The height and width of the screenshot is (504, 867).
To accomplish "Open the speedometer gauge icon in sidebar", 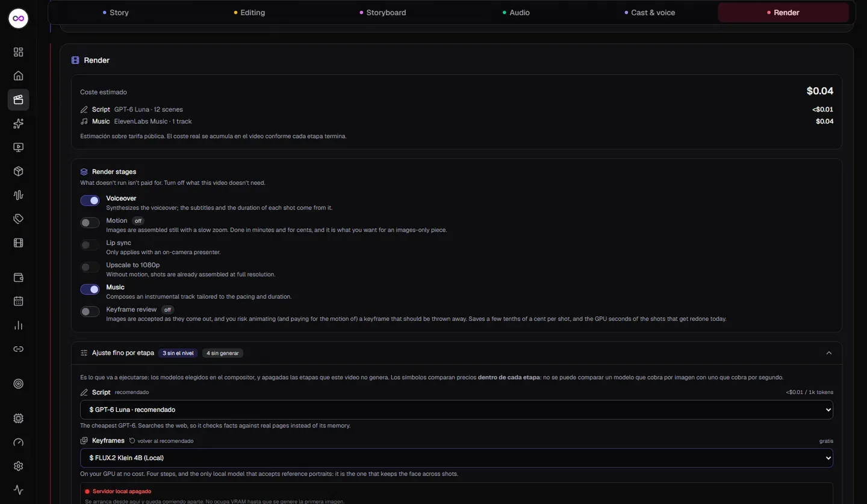I will coord(19,442).
